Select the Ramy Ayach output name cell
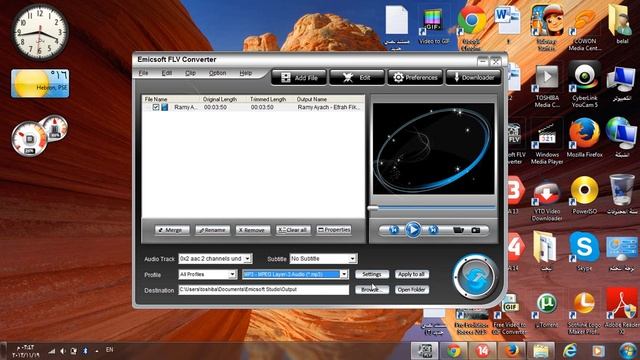The height and width of the screenshot is (360, 640). pos(329,107)
